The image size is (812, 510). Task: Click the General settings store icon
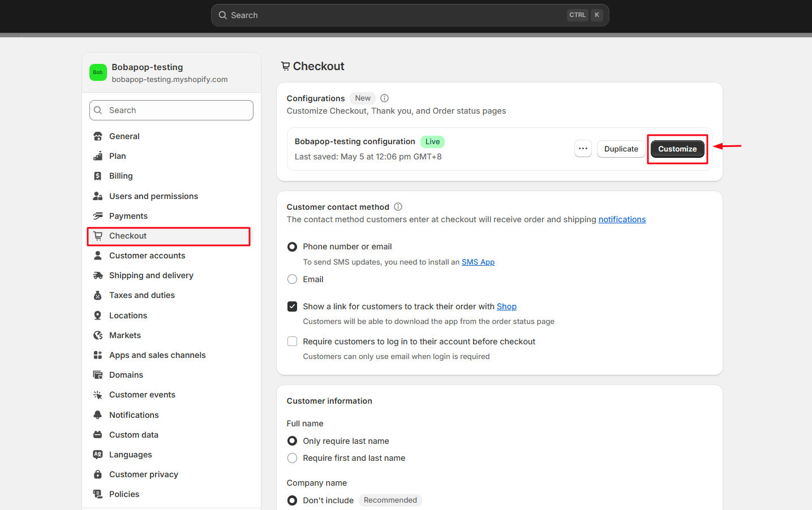[x=98, y=136]
